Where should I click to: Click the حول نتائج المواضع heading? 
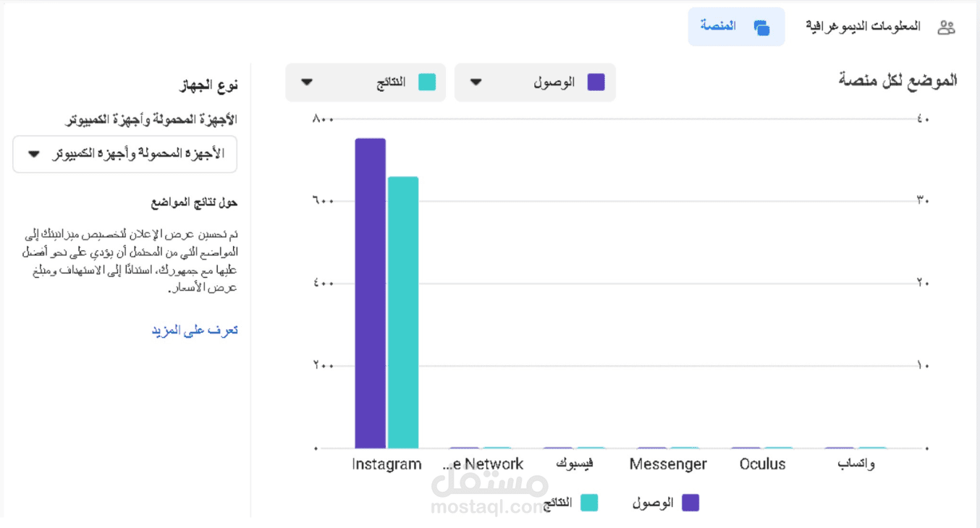[195, 203]
